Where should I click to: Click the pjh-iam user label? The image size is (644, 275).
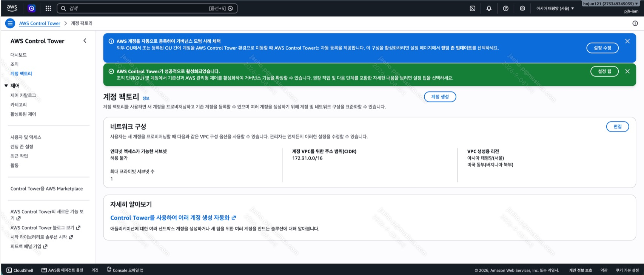point(631,11)
